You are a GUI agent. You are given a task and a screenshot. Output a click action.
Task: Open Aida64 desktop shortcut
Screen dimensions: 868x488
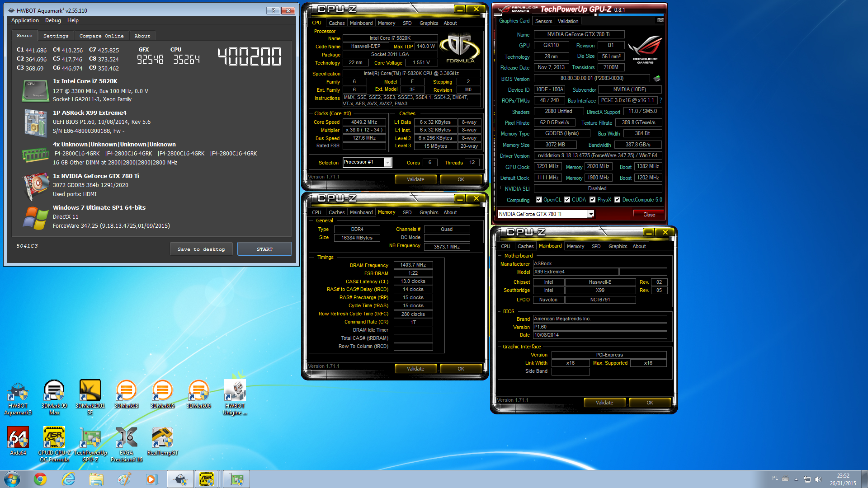(x=18, y=441)
